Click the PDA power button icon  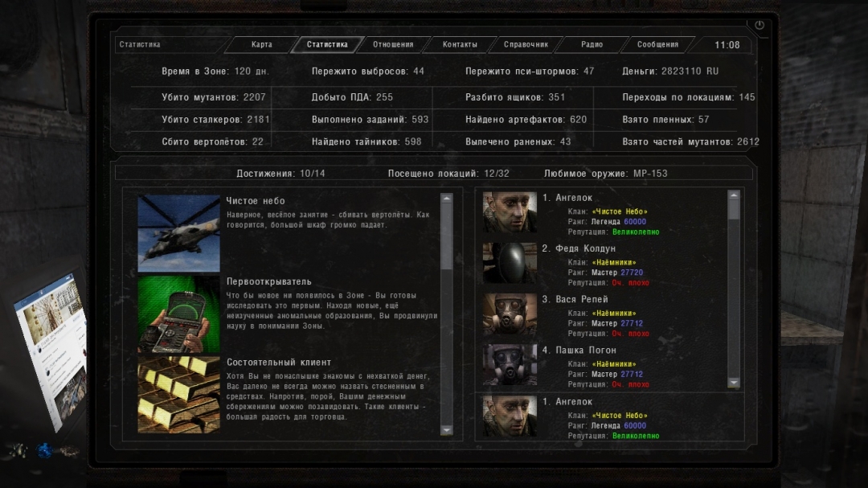click(x=759, y=25)
